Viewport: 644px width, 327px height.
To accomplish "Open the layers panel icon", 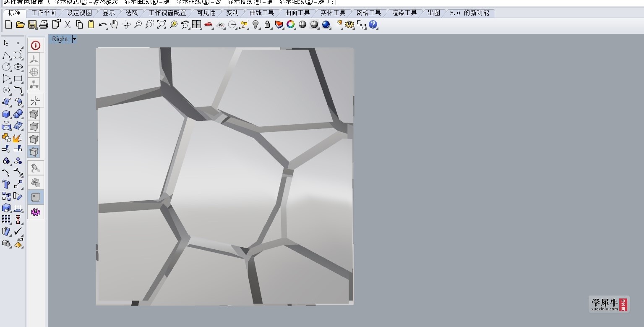I will point(279,25).
